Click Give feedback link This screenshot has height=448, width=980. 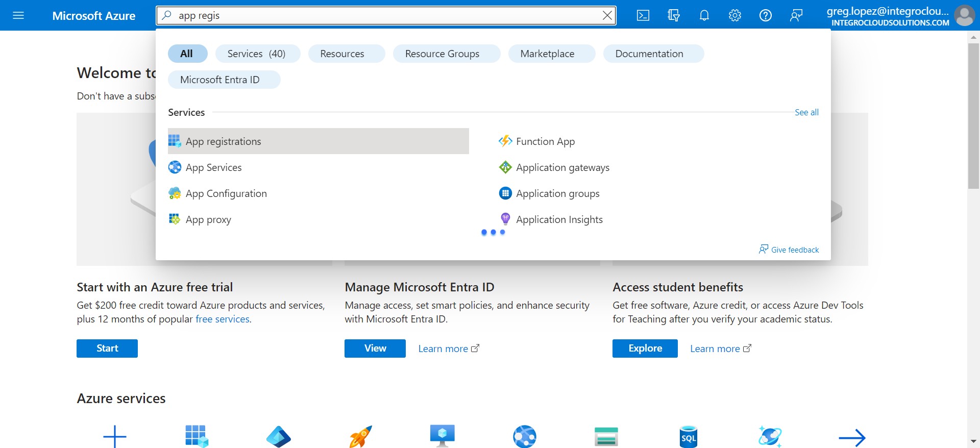789,250
